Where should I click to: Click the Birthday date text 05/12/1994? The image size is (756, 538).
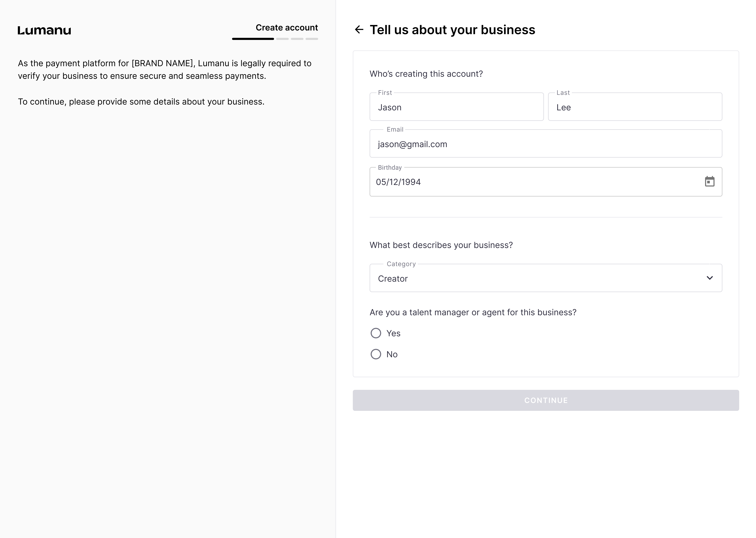click(x=398, y=182)
